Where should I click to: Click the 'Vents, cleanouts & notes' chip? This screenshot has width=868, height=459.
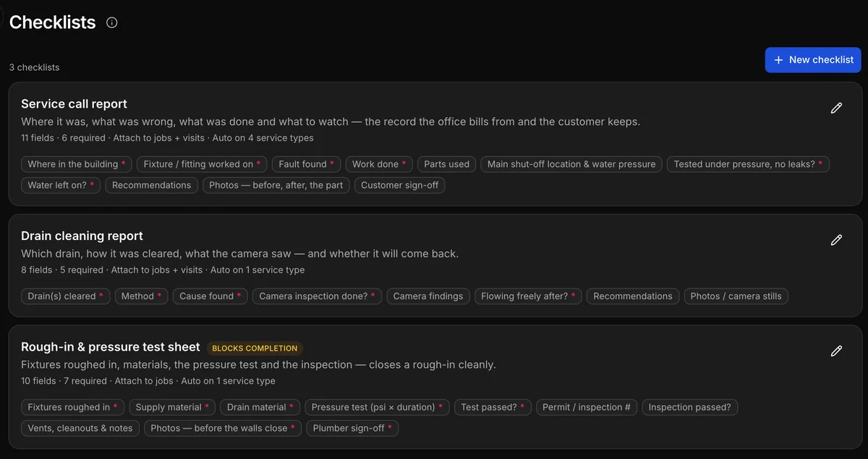[x=80, y=428]
